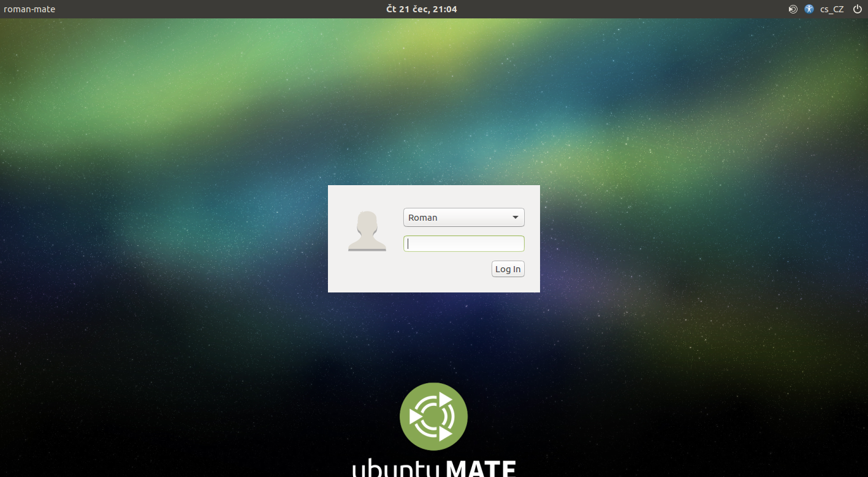Click the "roman-mate" hostname label

[29, 9]
